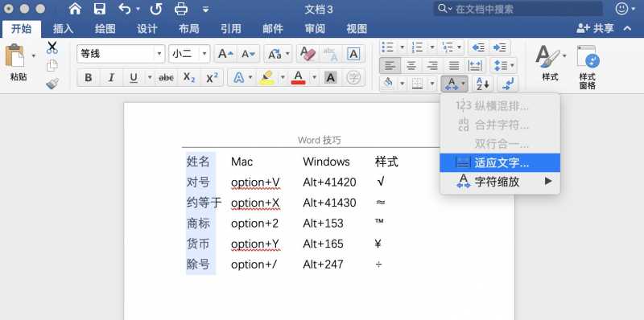The image size is (644, 320).
Task: Decrease paragraph indent
Action: coord(478,47)
